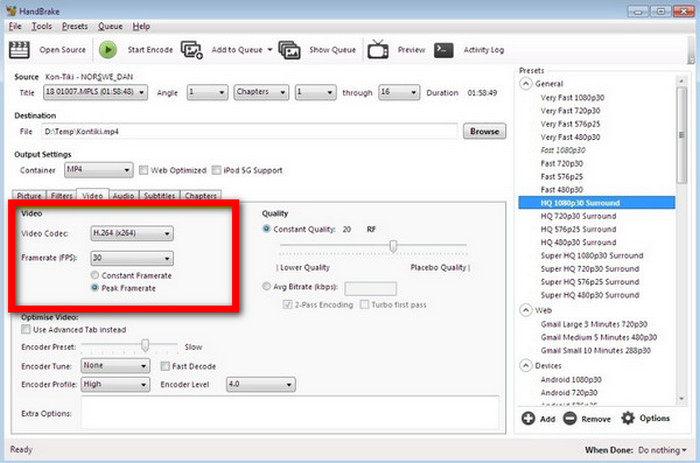Click the Preview television icon

click(378, 50)
